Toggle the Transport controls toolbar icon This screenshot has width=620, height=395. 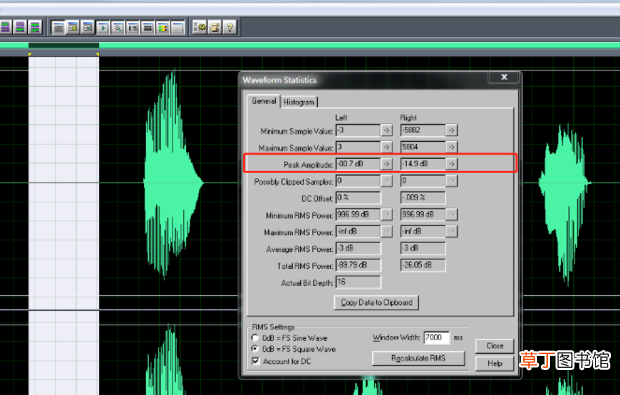coord(103,28)
